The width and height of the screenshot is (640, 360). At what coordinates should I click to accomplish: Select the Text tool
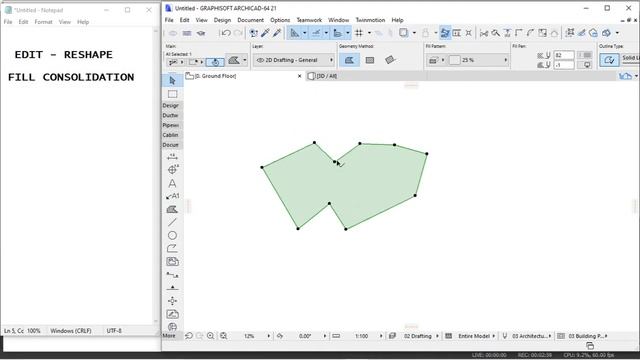pyautogui.click(x=172, y=184)
